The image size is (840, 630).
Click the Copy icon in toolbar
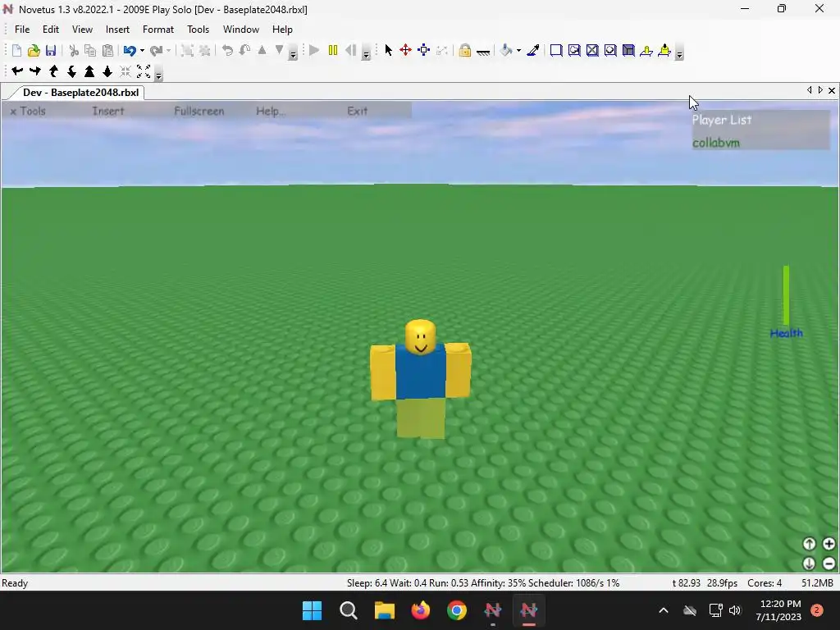click(90, 50)
